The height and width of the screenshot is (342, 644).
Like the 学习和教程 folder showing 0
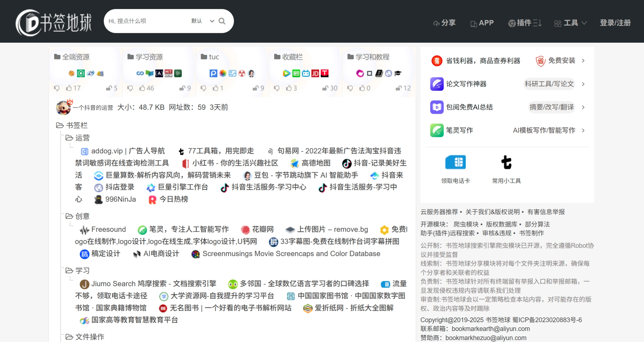(x=362, y=88)
